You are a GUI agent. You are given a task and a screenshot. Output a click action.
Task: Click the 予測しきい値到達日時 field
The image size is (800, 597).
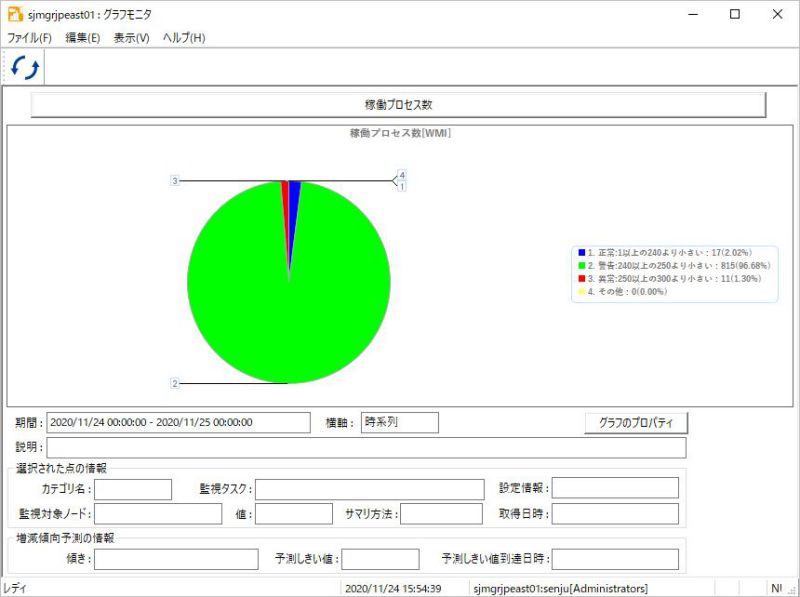tap(615, 559)
